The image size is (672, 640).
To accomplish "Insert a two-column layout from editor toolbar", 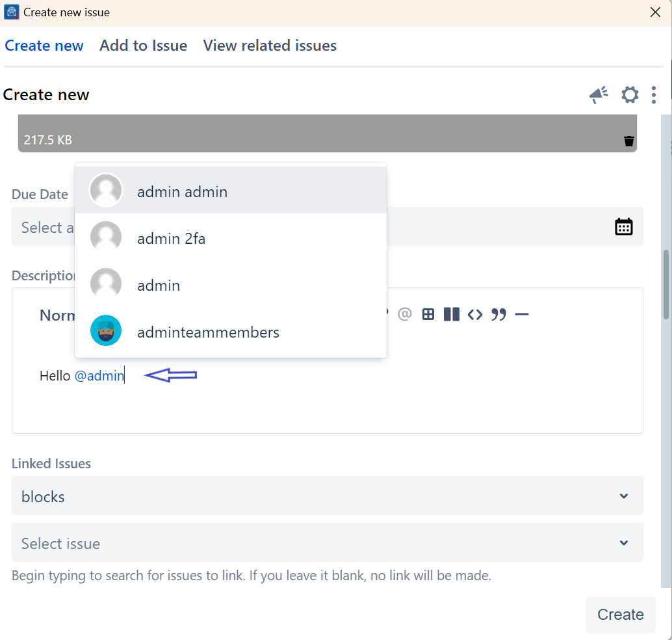I will (x=452, y=315).
